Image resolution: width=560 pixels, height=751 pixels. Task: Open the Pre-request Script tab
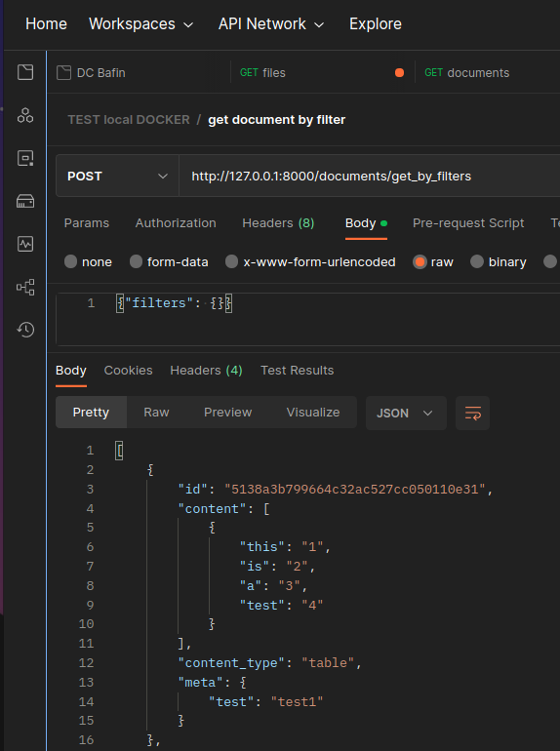[468, 223]
